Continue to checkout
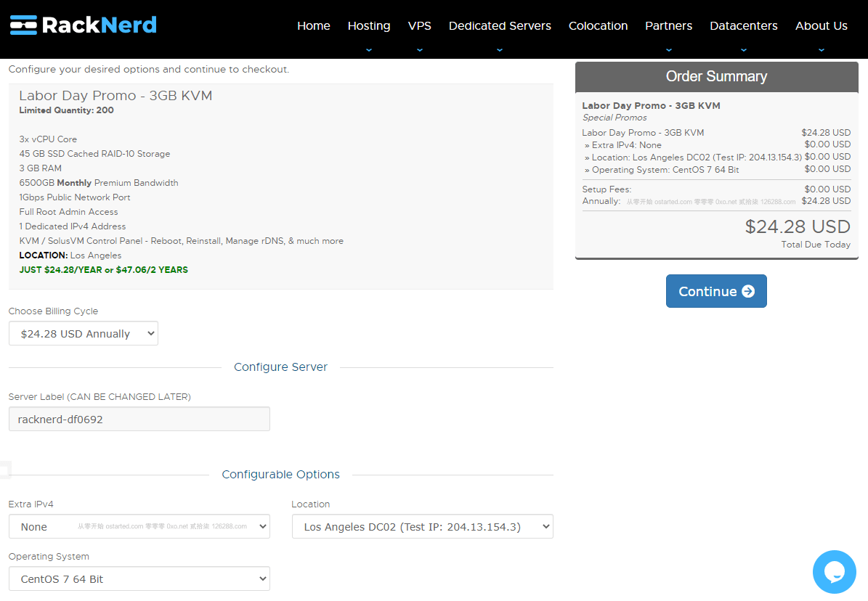 click(x=716, y=291)
